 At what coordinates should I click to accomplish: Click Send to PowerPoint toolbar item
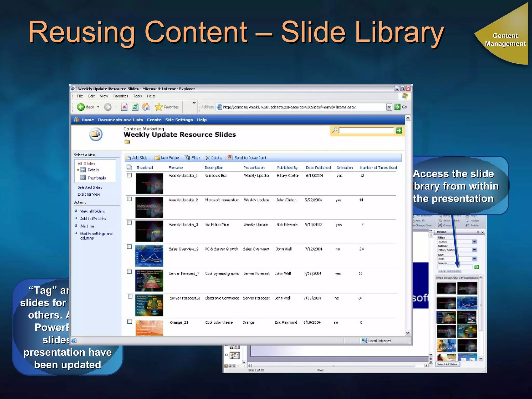[247, 158]
